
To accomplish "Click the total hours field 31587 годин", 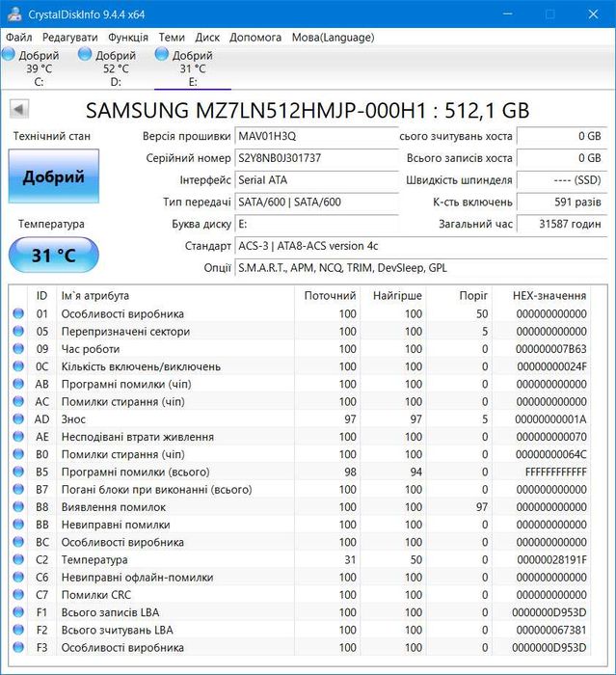I will [561, 224].
